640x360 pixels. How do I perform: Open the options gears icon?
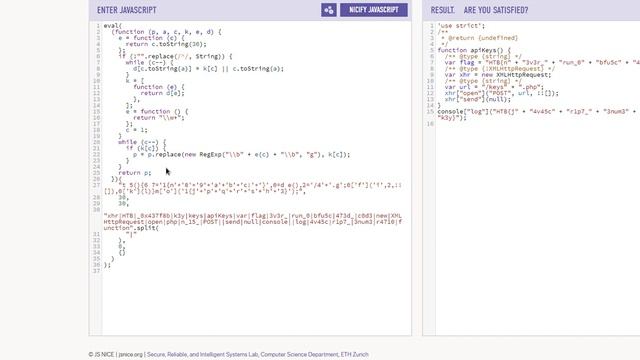[x=329, y=10]
